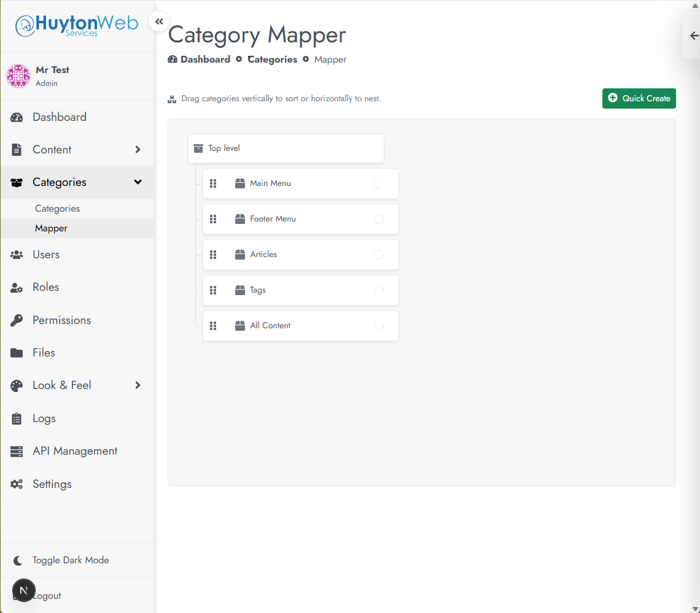This screenshot has height=613, width=700.
Task: Select the Articles radio circle
Action: 379,255
